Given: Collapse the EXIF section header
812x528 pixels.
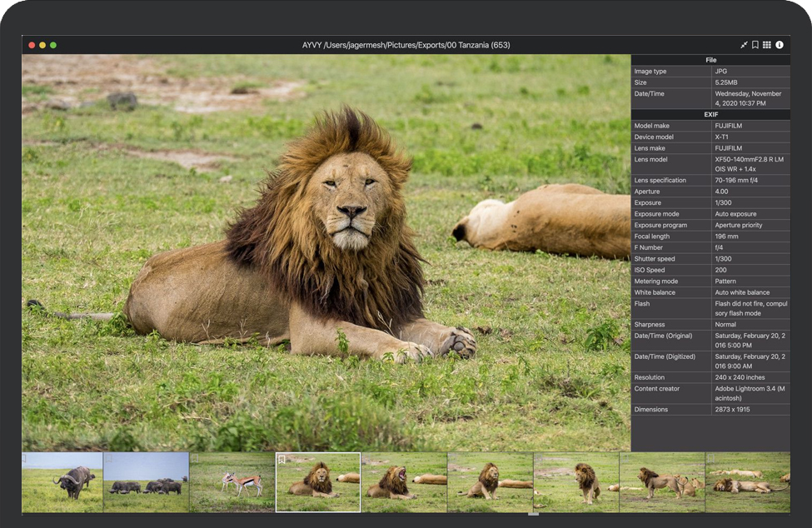Looking at the screenshot, I should [x=710, y=114].
